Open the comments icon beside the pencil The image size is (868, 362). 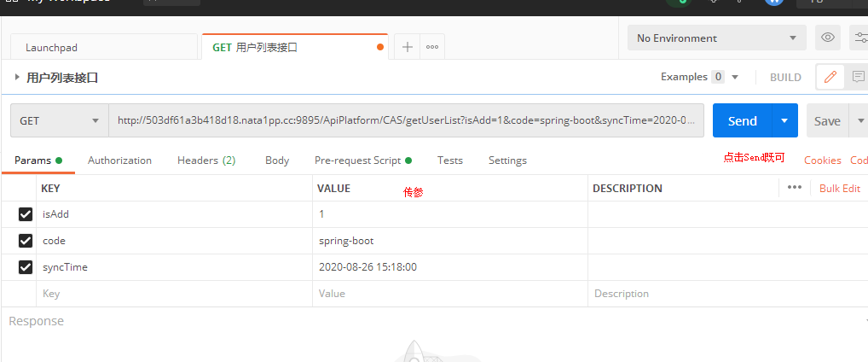coord(858,77)
